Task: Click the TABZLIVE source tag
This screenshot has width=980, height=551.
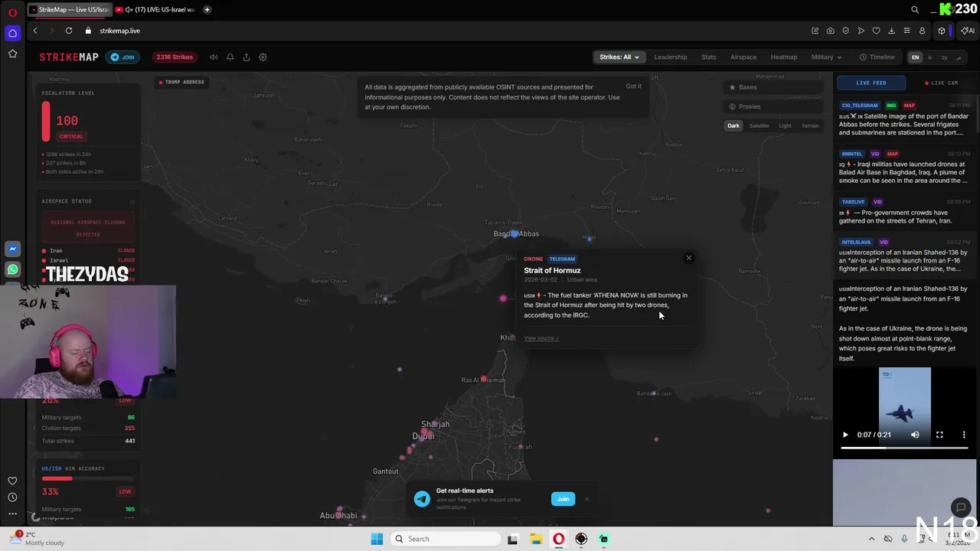Action: (x=853, y=202)
